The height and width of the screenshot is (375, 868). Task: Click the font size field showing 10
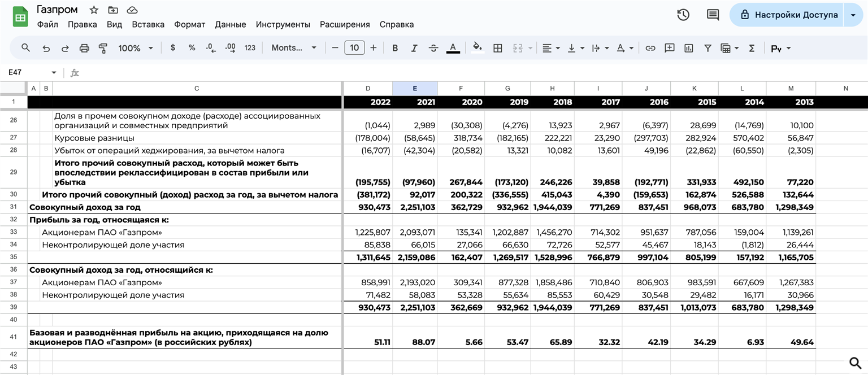354,48
